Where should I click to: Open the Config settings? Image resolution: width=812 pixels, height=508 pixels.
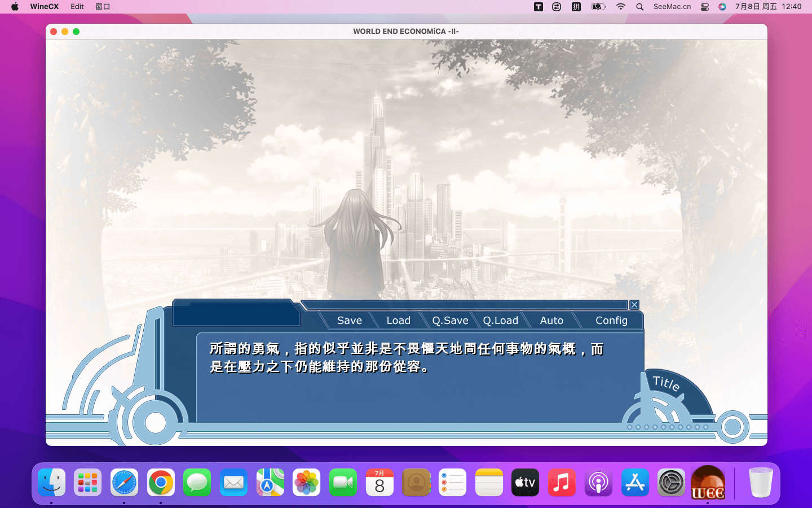611,320
